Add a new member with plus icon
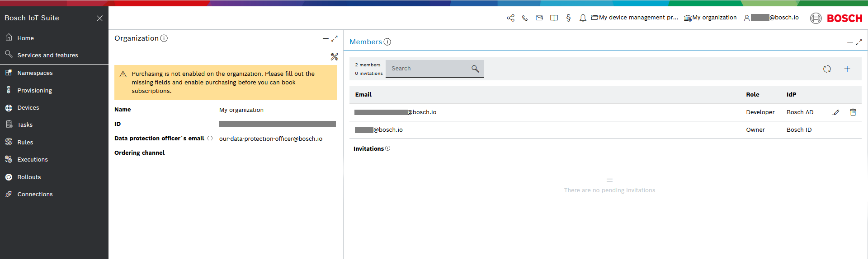868x259 pixels. 847,69
